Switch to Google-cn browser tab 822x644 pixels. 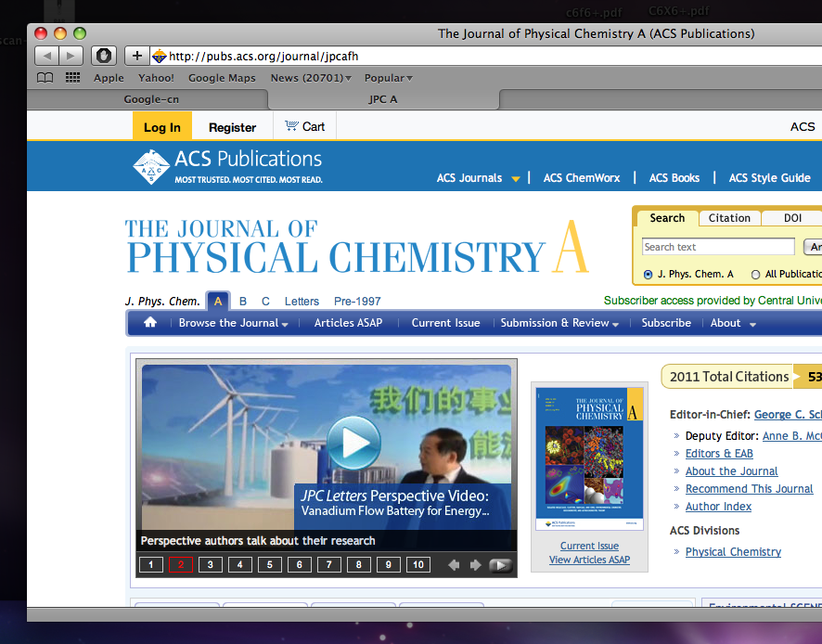click(x=151, y=99)
